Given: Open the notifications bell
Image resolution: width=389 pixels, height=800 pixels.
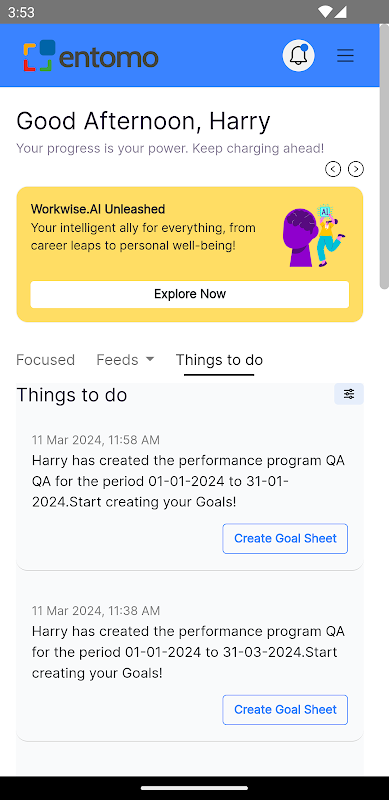Looking at the screenshot, I should pyautogui.click(x=298, y=55).
